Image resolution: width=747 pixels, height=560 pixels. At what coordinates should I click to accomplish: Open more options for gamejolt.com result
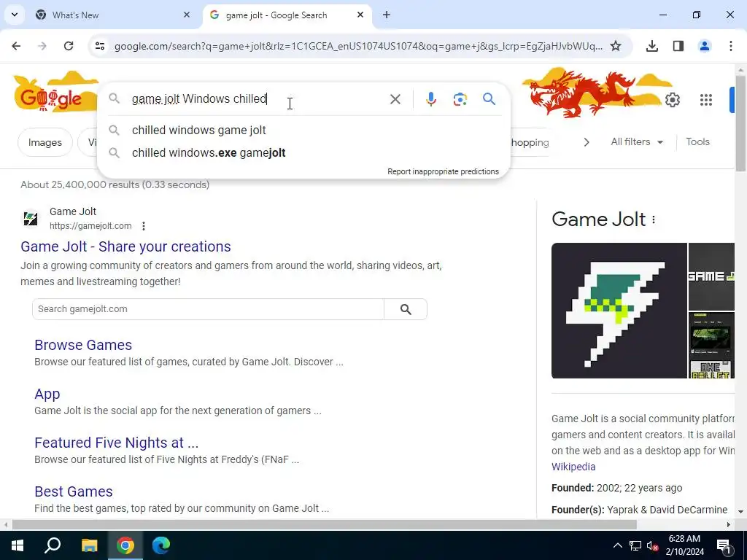144,226
